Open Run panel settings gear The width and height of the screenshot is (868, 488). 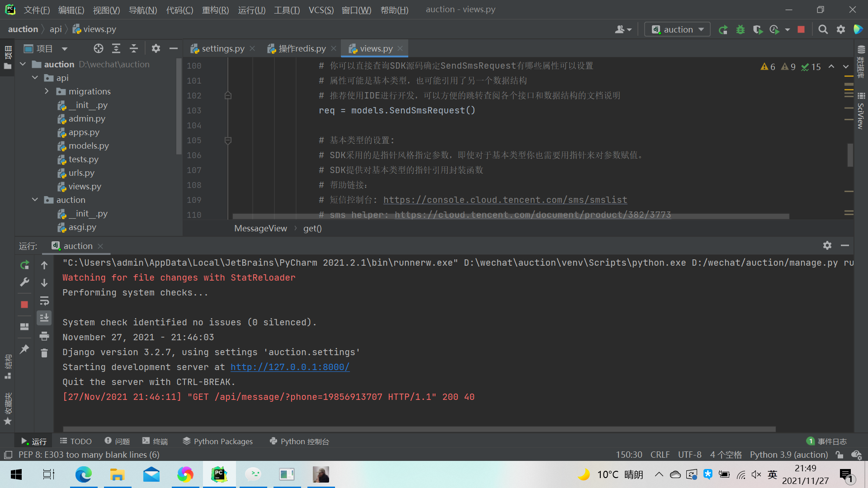[x=827, y=245]
